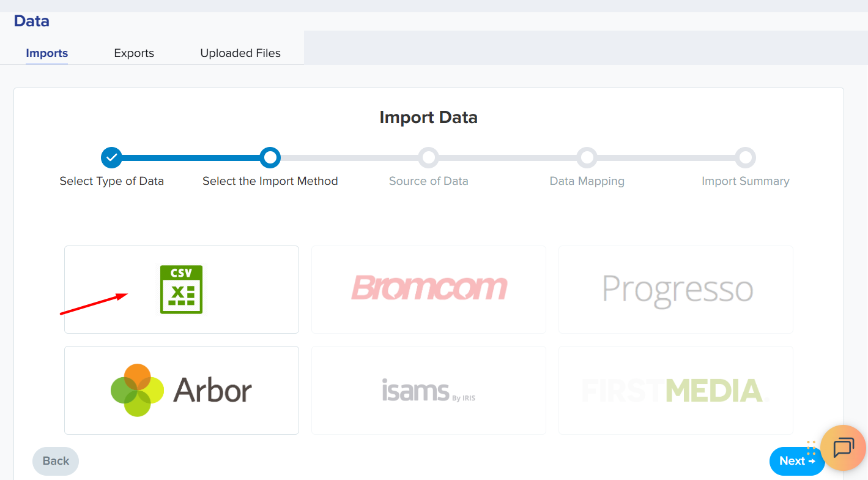Click the completed step checkmark circle
Screen dimensions: 868x480
pos(111,157)
